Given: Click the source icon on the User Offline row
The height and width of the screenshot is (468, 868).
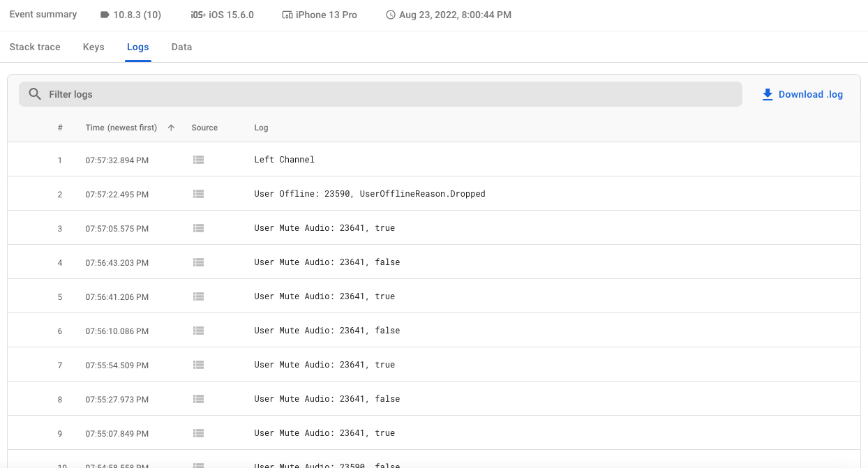Looking at the screenshot, I should 198,194.
